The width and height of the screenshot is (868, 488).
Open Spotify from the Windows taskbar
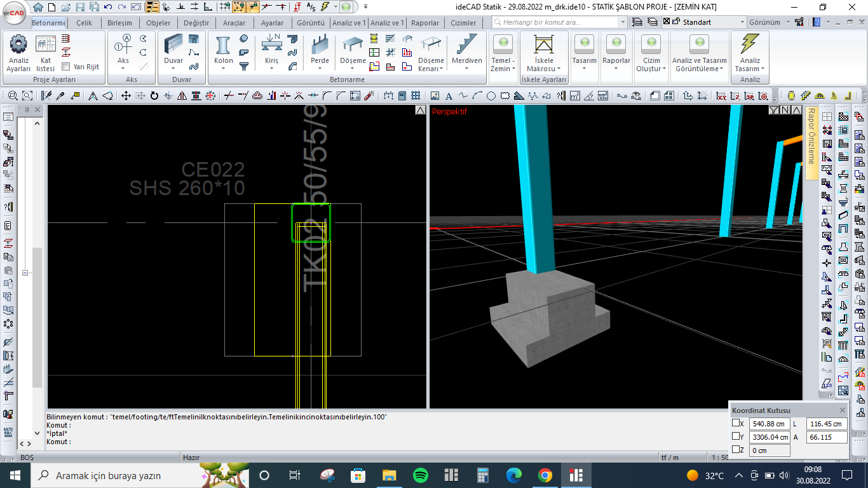[x=420, y=475]
